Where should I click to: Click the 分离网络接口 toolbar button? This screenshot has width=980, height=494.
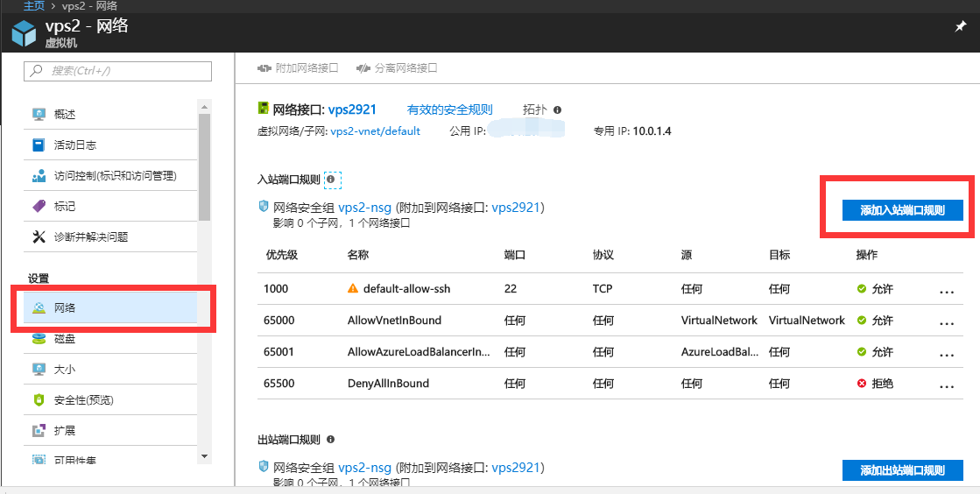click(x=396, y=68)
